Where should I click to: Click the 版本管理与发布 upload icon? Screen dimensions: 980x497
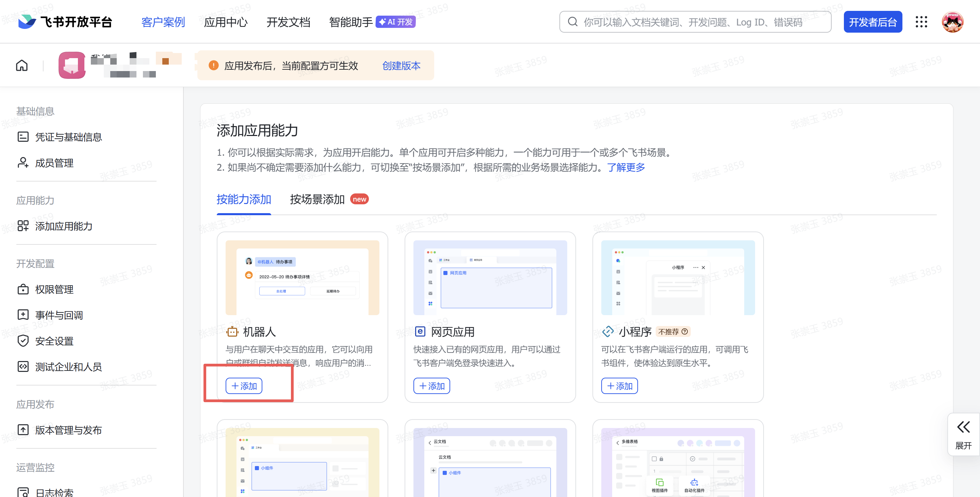click(x=23, y=430)
